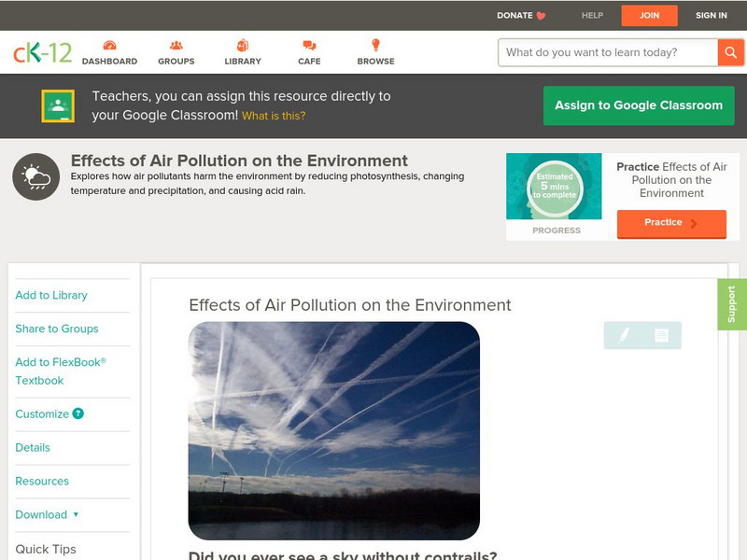
Task: Click the JOIN button
Action: [x=649, y=15]
